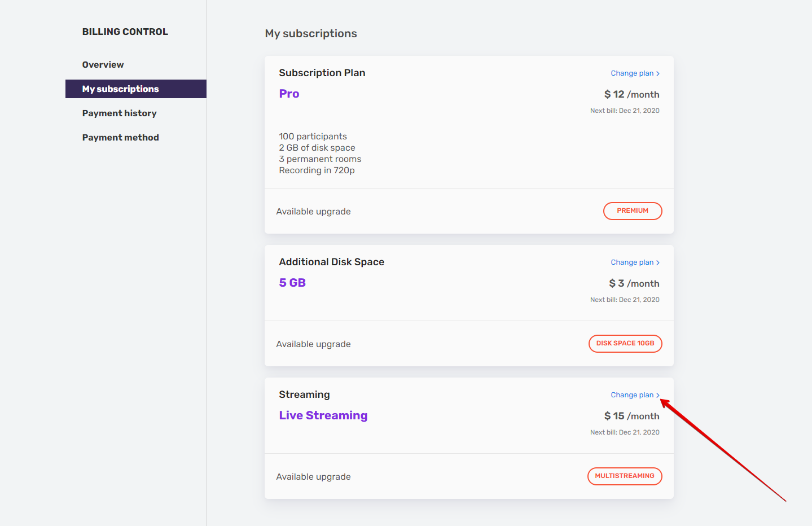Screen dimensions: 812x526
Task: Upgrade to the PREMIUM plan
Action: (633, 211)
